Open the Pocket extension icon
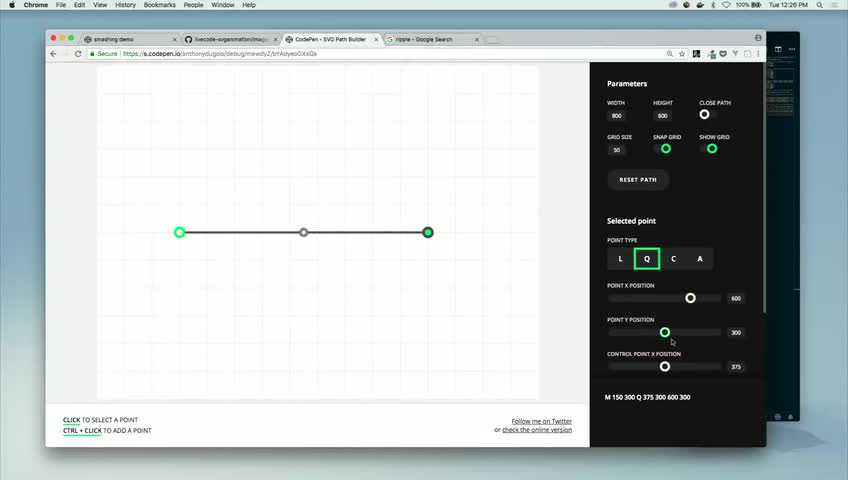The height and width of the screenshot is (480, 848). 723,54
